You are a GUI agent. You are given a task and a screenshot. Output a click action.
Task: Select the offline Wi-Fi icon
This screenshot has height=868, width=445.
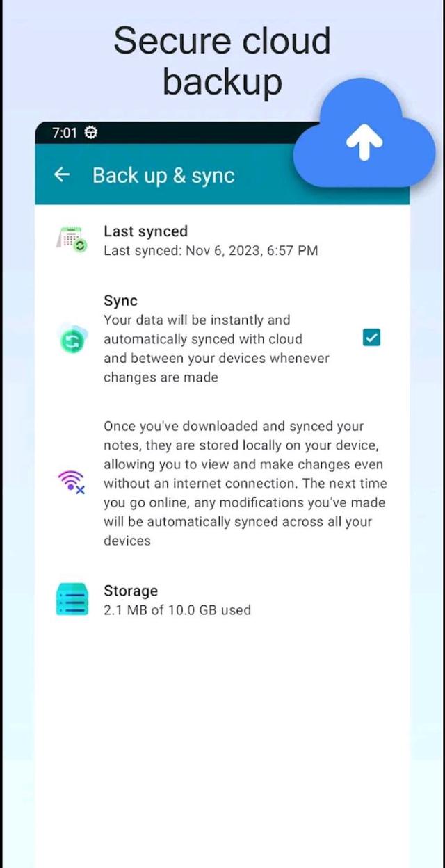point(71,482)
